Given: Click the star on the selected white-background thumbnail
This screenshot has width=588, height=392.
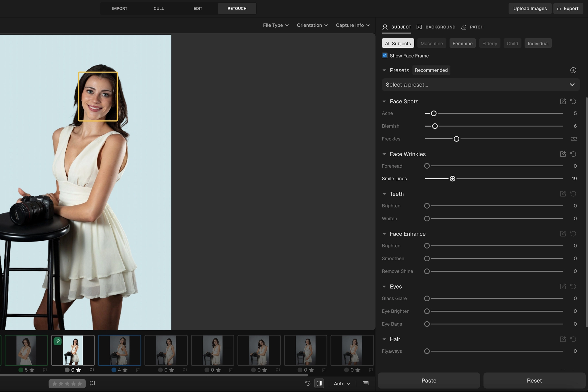Looking at the screenshot, I should coord(78,370).
